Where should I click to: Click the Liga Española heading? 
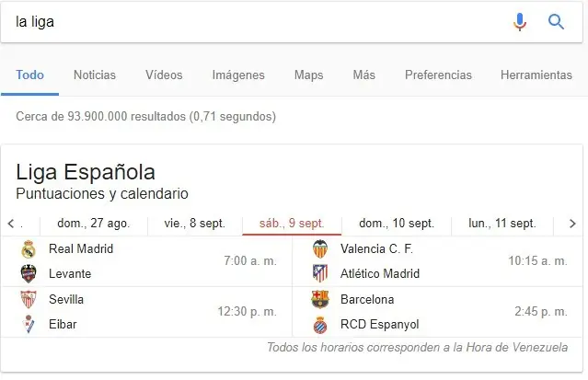(x=86, y=172)
